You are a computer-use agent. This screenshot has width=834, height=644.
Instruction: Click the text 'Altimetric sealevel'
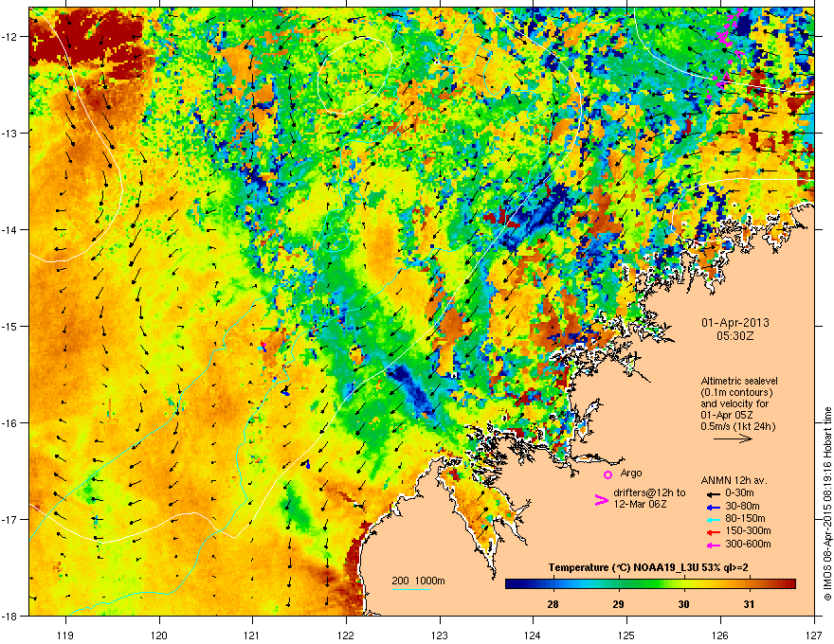739,381
